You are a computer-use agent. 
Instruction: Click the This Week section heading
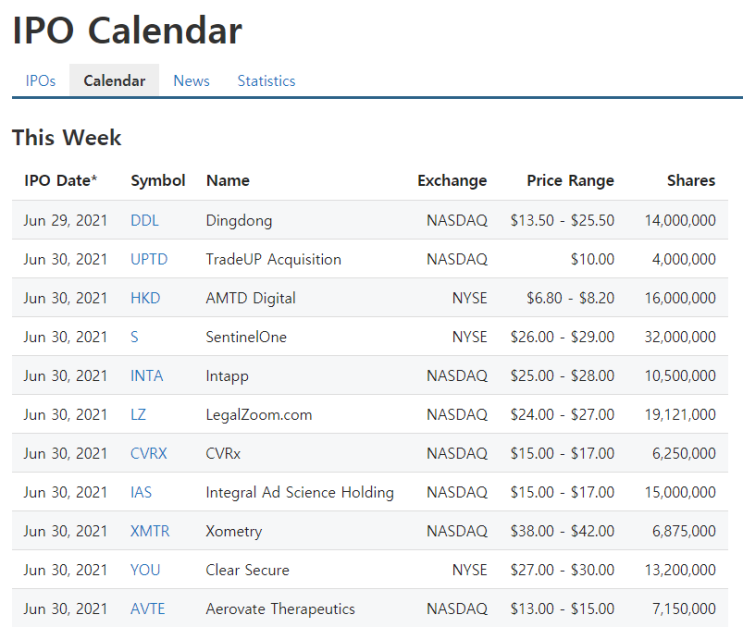[67, 138]
